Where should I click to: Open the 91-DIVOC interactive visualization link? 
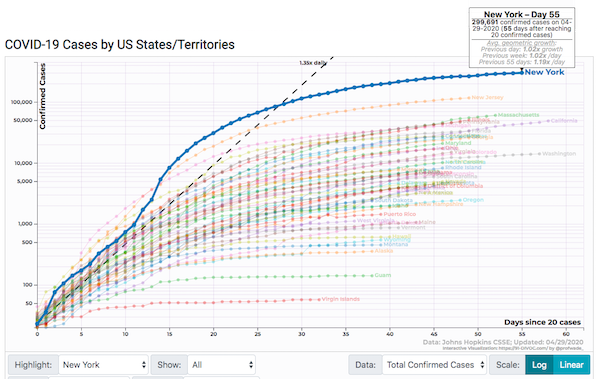click(x=513, y=348)
